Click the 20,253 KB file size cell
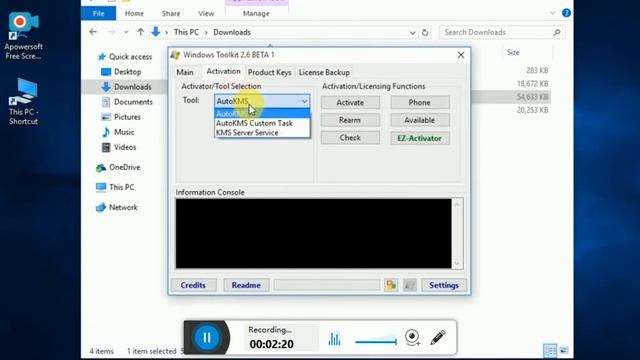 [532, 110]
